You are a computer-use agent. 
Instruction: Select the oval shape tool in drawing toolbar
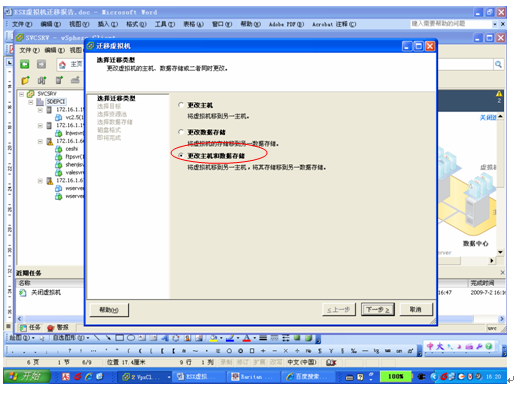click(x=131, y=338)
